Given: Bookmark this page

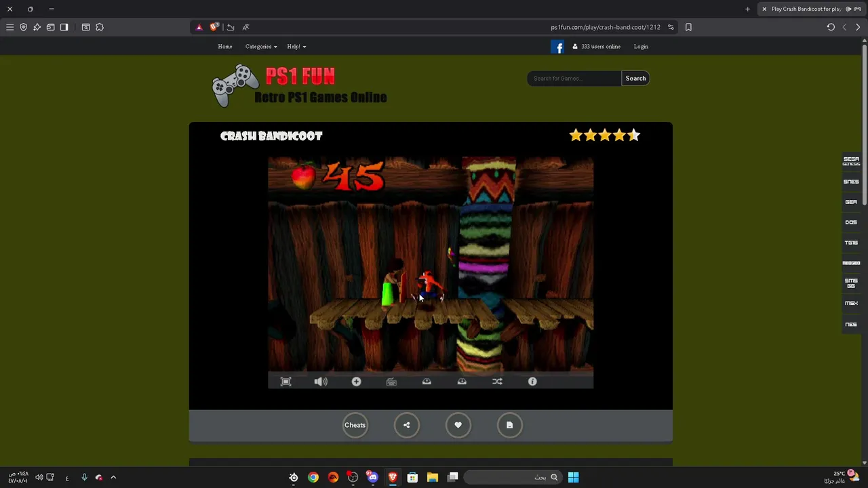Looking at the screenshot, I should 688,27.
